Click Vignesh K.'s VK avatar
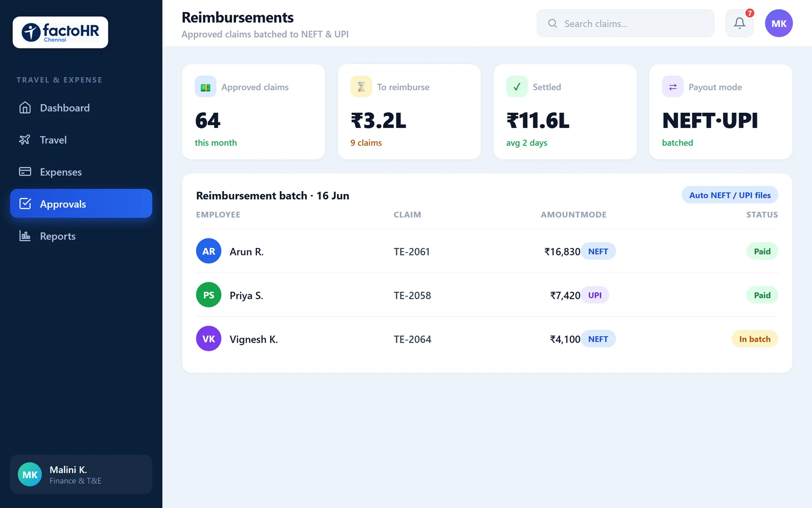 [209, 339]
